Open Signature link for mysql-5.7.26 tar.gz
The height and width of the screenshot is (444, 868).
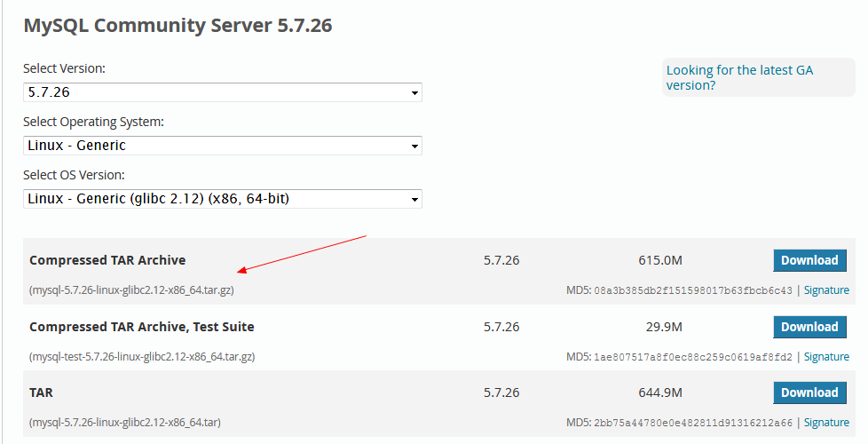pos(826,290)
